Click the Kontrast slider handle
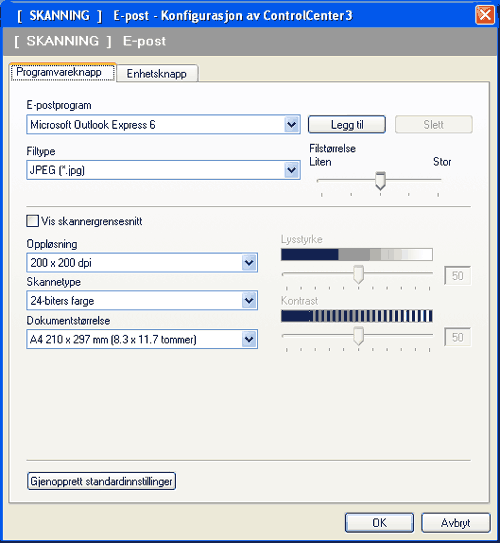This screenshot has height=543, width=500. click(x=358, y=336)
